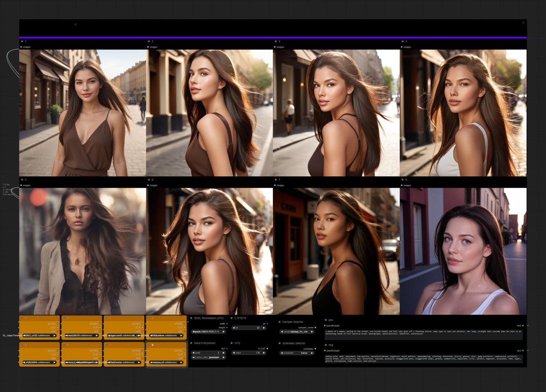Click the VAE output port of checkpoint node 8

click(185, 358)
